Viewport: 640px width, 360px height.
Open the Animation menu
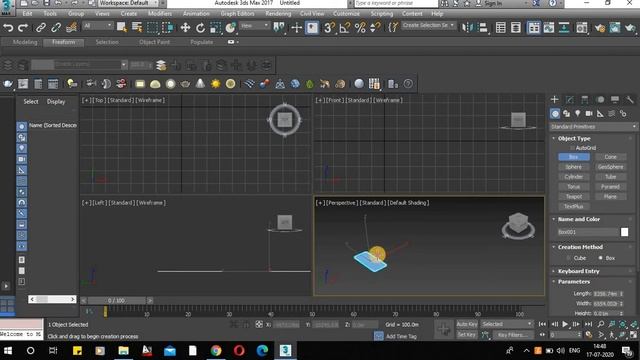[x=196, y=13]
